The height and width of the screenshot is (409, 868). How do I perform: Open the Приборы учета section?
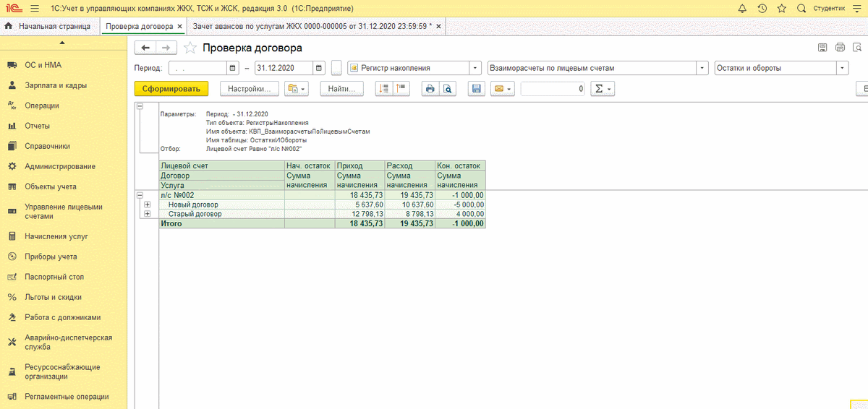(x=51, y=257)
